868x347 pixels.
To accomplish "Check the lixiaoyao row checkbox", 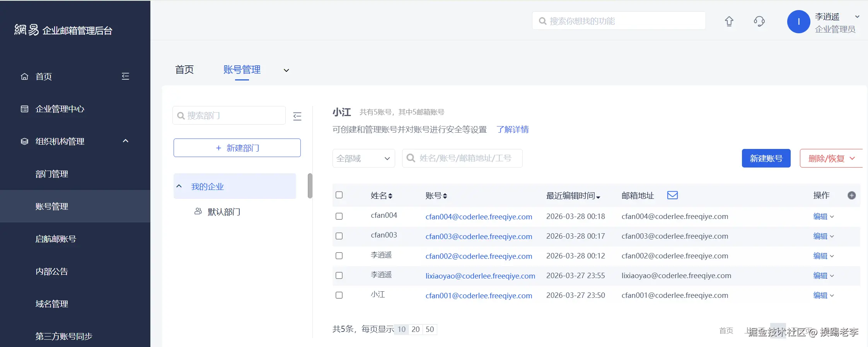I will 339,275.
